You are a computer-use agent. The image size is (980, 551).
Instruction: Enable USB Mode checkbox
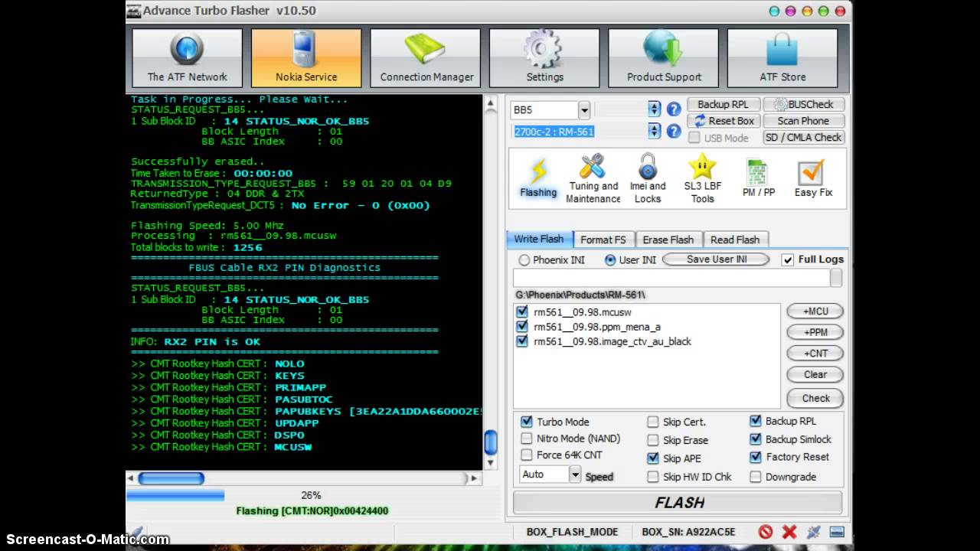pyautogui.click(x=694, y=138)
